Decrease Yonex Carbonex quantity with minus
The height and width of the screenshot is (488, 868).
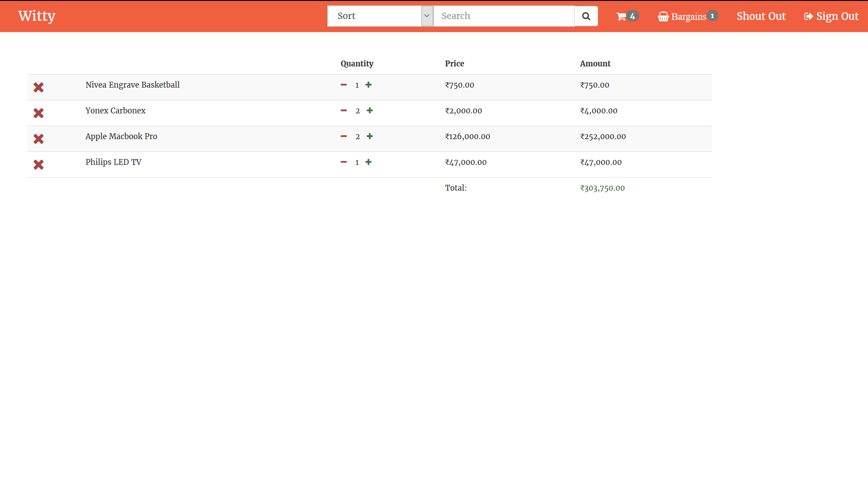click(344, 111)
